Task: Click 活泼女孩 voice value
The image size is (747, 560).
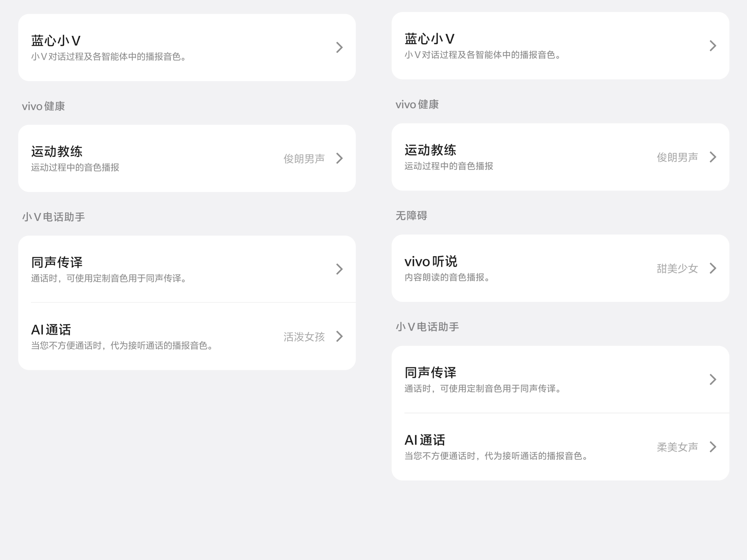Action: [x=304, y=337]
